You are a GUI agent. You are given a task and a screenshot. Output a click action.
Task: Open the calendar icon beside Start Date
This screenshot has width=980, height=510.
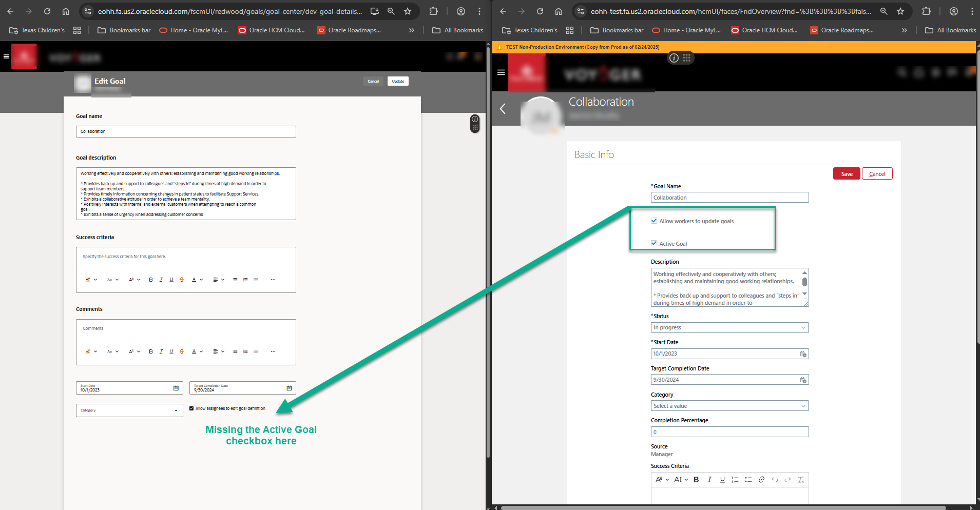pyautogui.click(x=803, y=354)
